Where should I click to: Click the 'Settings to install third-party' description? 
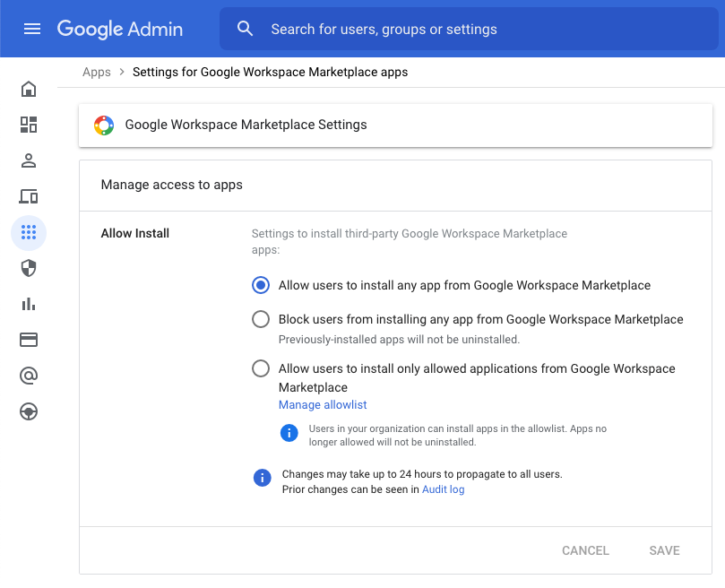[410, 241]
